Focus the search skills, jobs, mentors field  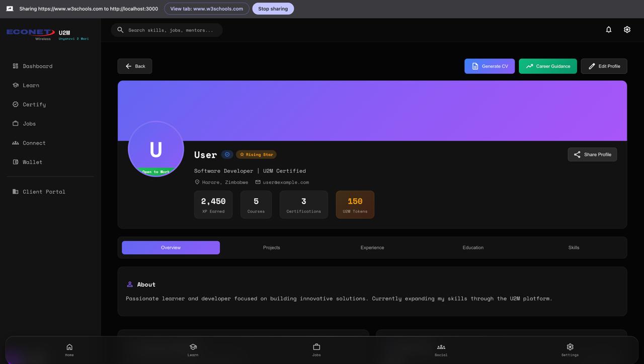coord(167,30)
